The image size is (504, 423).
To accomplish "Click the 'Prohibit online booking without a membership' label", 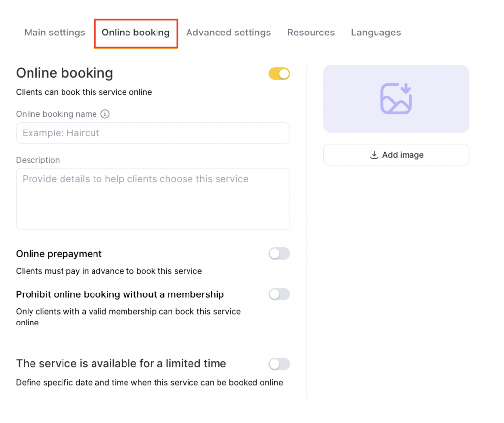I will pyautogui.click(x=120, y=294).
